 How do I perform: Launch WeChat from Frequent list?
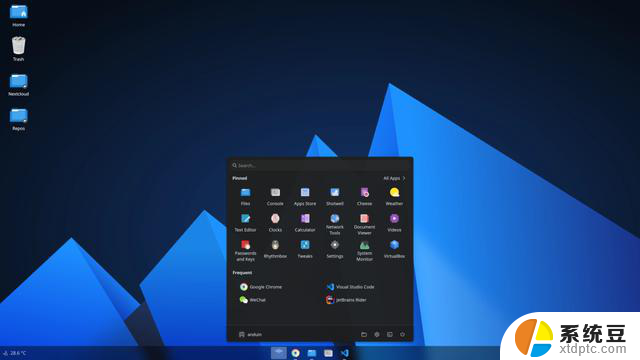[253, 300]
